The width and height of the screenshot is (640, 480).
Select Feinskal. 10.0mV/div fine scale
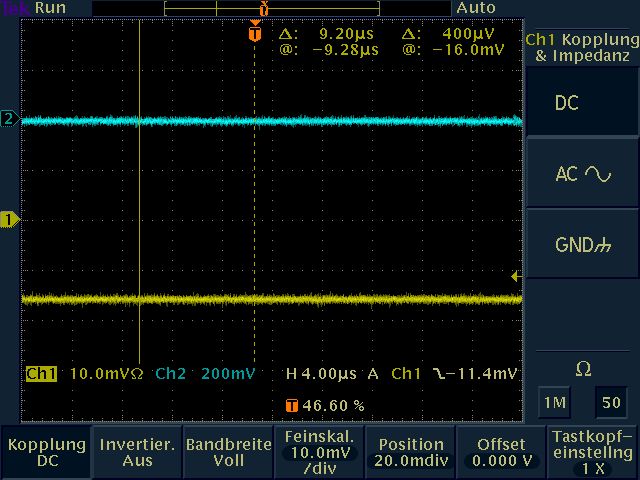319,452
